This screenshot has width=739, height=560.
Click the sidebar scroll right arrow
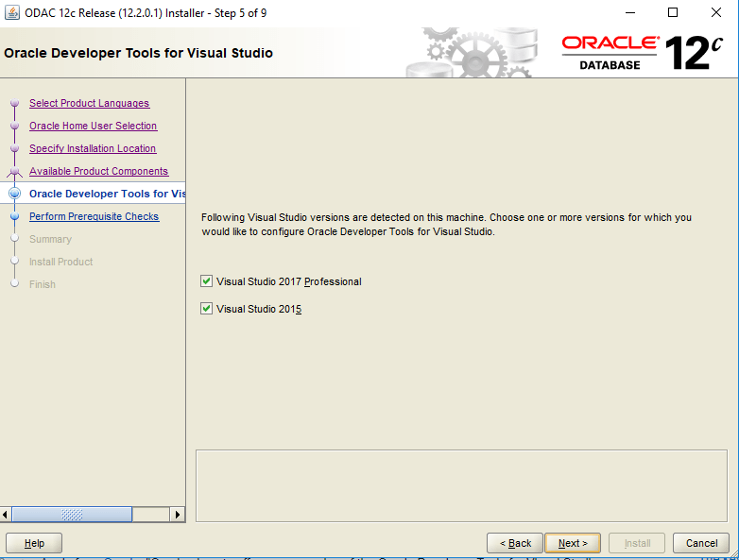pyautogui.click(x=178, y=515)
